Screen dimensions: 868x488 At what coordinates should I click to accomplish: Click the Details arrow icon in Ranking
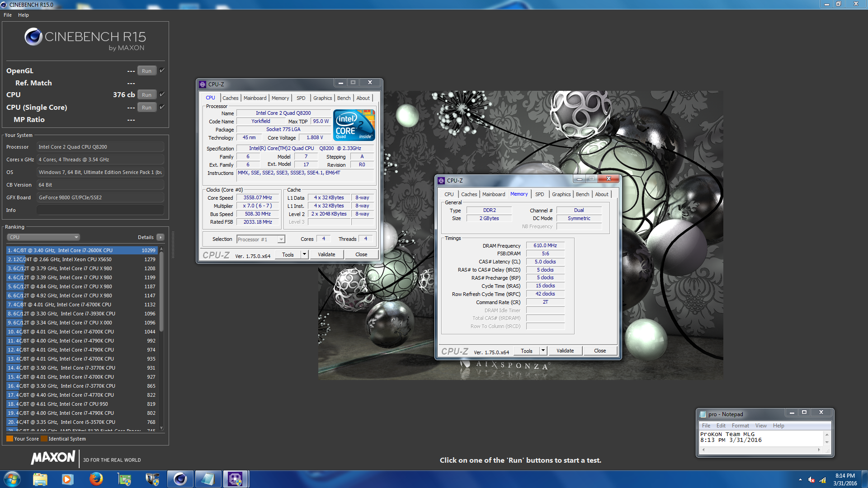pos(160,237)
